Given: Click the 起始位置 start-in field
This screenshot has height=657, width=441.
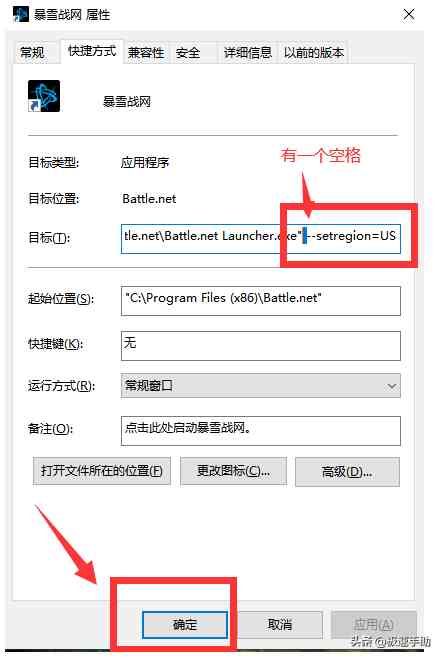Looking at the screenshot, I should pyautogui.click(x=261, y=301).
